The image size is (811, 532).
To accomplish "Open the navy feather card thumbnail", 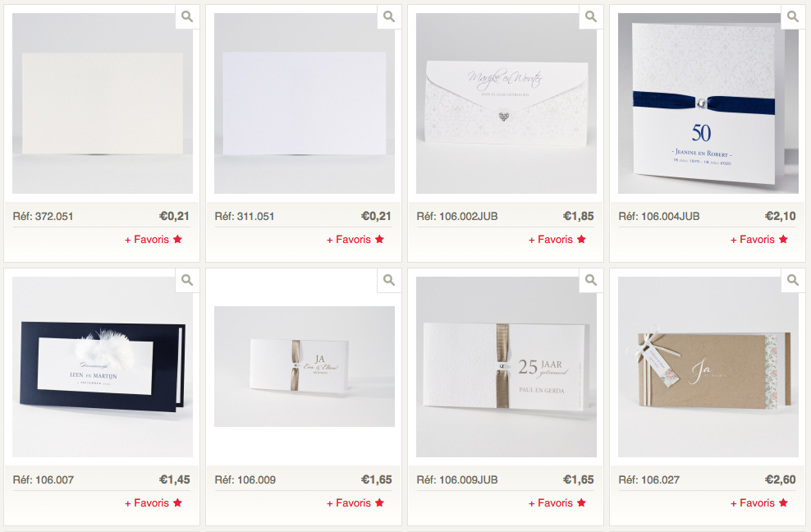I will pyautogui.click(x=103, y=367).
